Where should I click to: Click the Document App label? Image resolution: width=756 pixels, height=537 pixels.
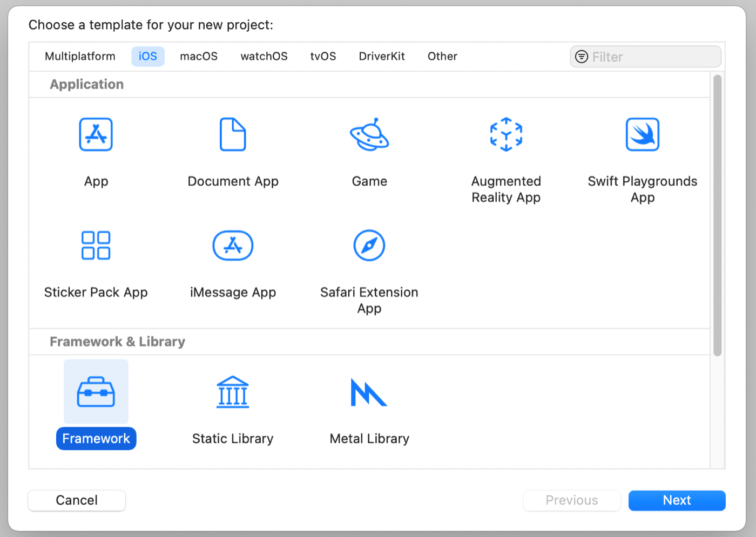pyautogui.click(x=233, y=181)
